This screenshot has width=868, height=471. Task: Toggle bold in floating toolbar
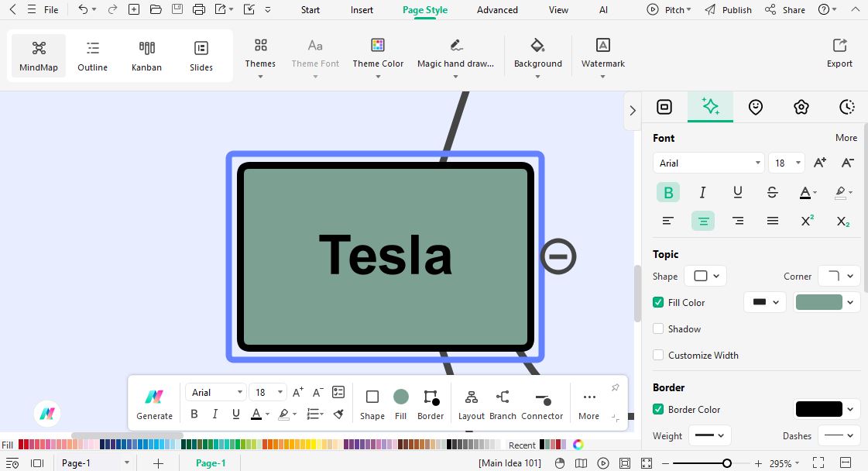click(194, 414)
